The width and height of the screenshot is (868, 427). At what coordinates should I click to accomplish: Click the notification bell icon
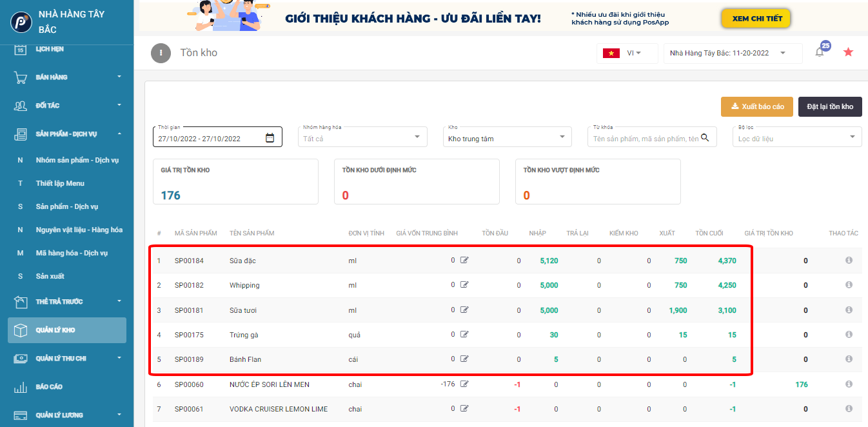(x=820, y=53)
